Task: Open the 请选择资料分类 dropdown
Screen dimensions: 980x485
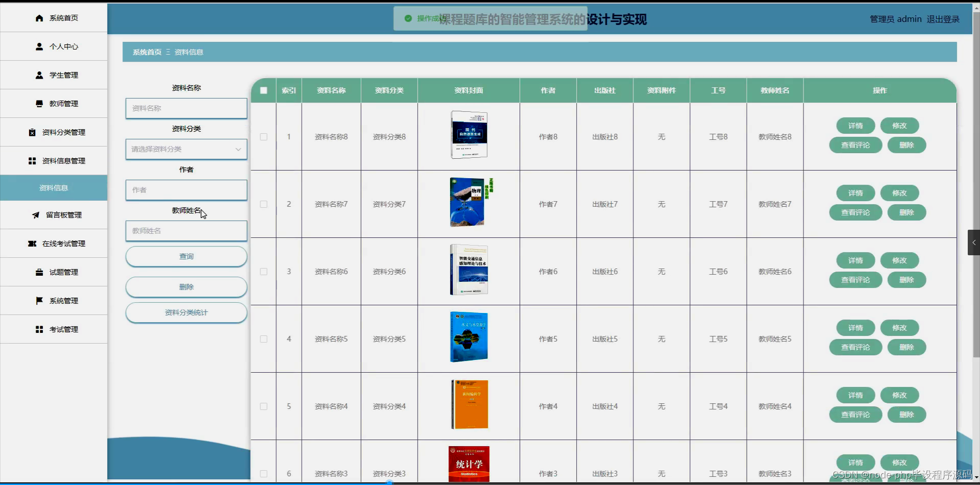Action: click(186, 149)
